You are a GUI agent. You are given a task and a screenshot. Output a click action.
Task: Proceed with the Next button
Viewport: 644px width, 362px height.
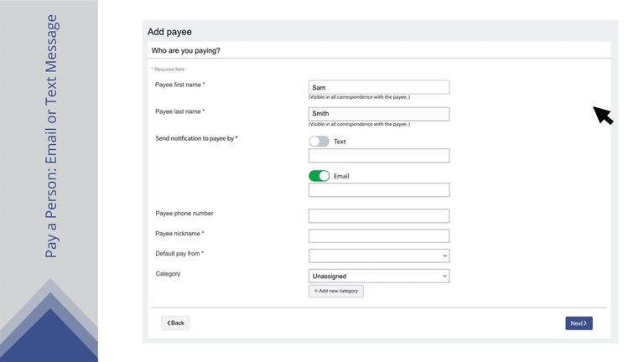579,323
